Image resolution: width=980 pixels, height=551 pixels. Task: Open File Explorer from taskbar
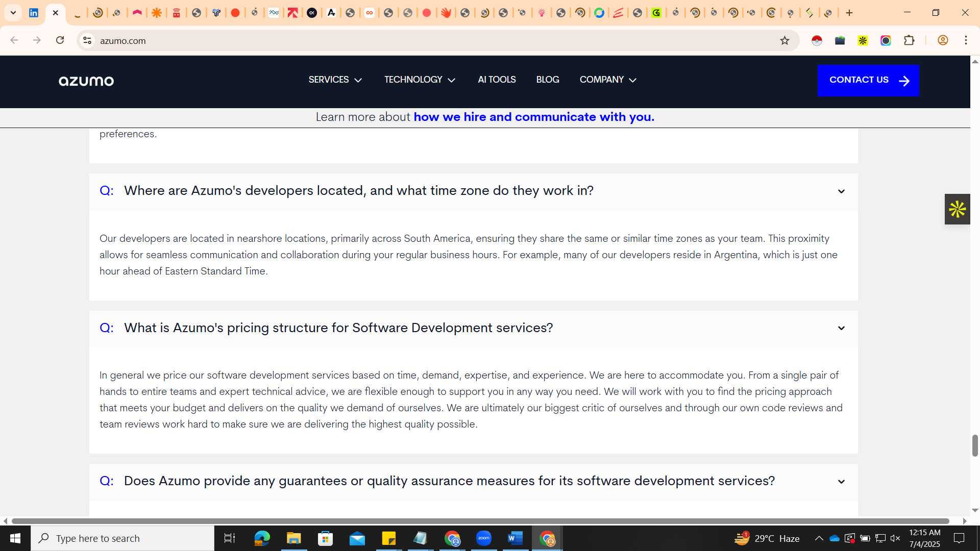(293, 538)
